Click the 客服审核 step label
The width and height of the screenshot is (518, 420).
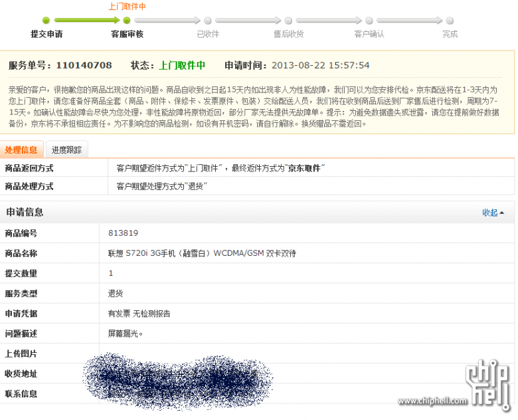(128, 34)
